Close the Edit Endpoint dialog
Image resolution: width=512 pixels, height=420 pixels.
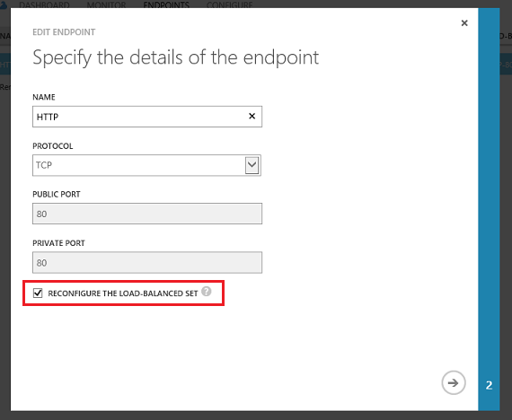click(464, 22)
